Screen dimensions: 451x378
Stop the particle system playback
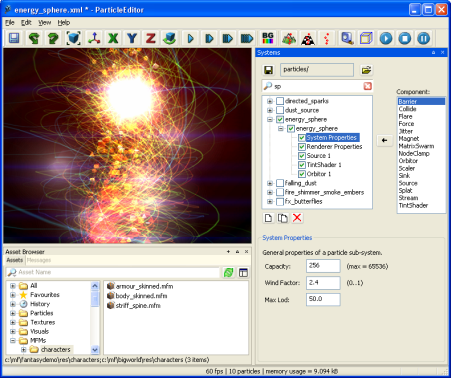405,38
